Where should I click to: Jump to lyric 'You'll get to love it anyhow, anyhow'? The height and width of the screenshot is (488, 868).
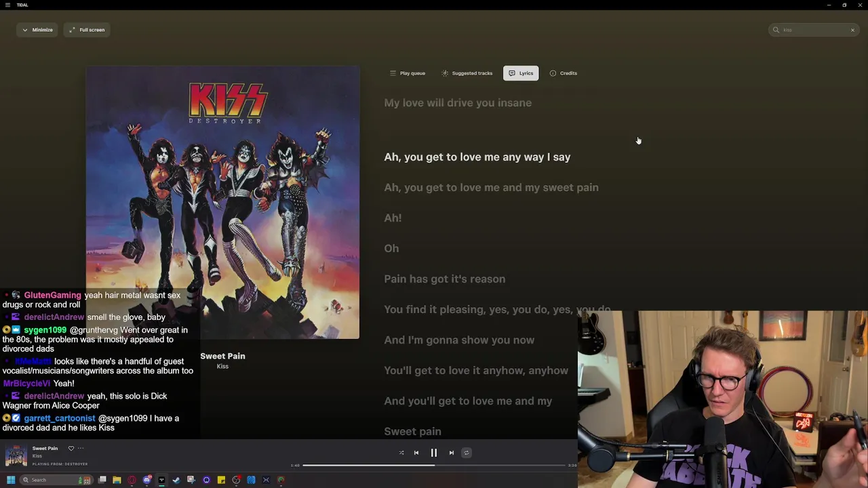tap(476, 371)
